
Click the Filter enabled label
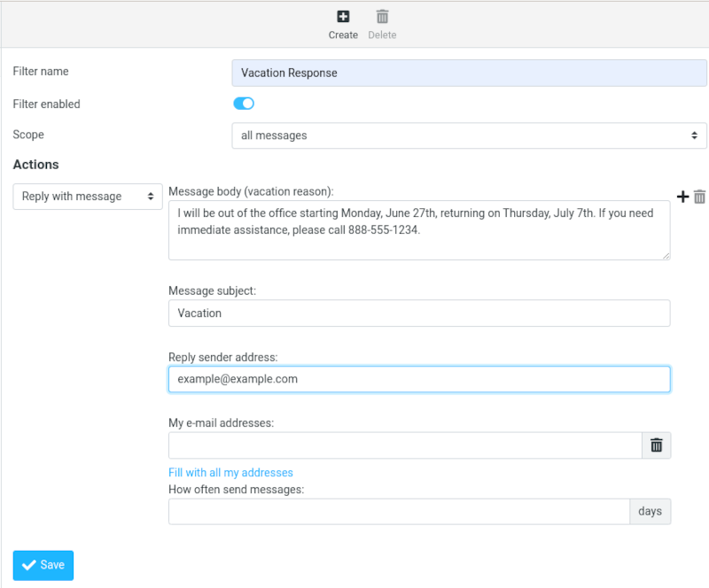point(47,104)
